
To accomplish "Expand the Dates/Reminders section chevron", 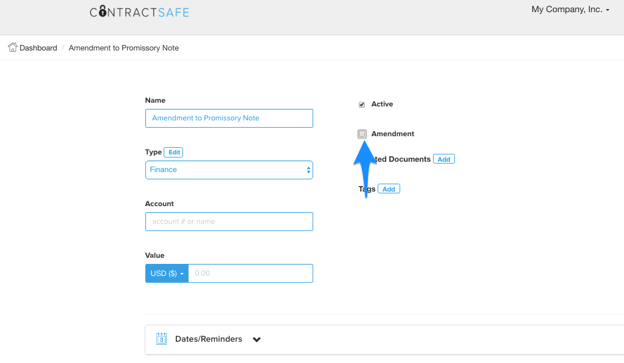I will click(257, 340).
